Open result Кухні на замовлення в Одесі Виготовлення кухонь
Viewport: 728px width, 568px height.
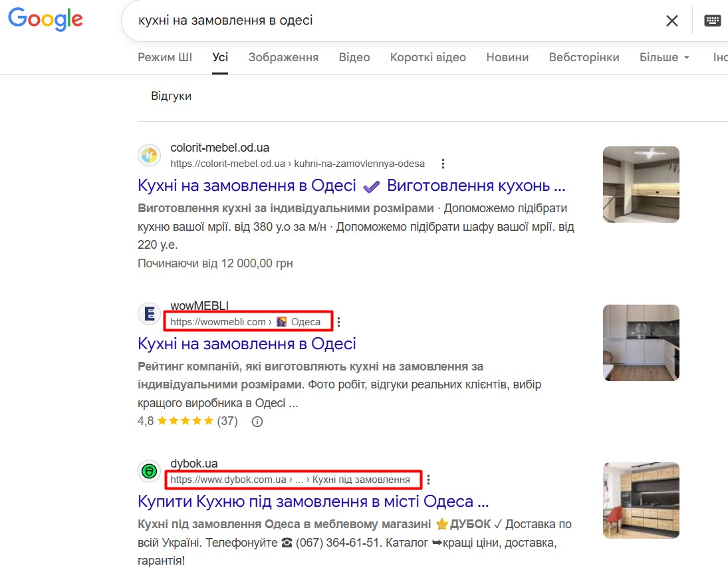click(352, 186)
